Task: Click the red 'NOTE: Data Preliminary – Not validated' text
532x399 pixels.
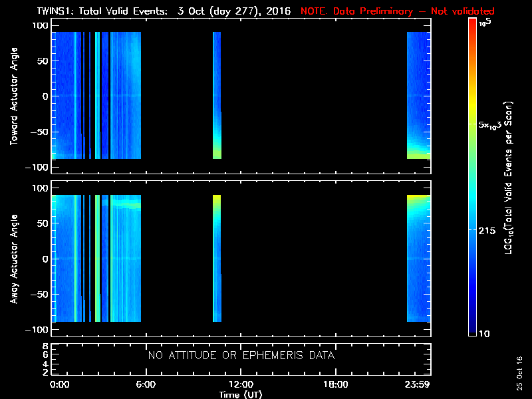Action: coord(397,11)
